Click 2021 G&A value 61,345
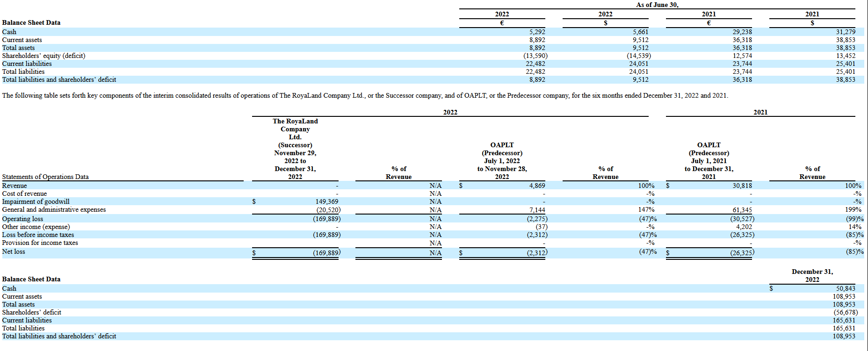The image size is (868, 351). click(x=742, y=210)
